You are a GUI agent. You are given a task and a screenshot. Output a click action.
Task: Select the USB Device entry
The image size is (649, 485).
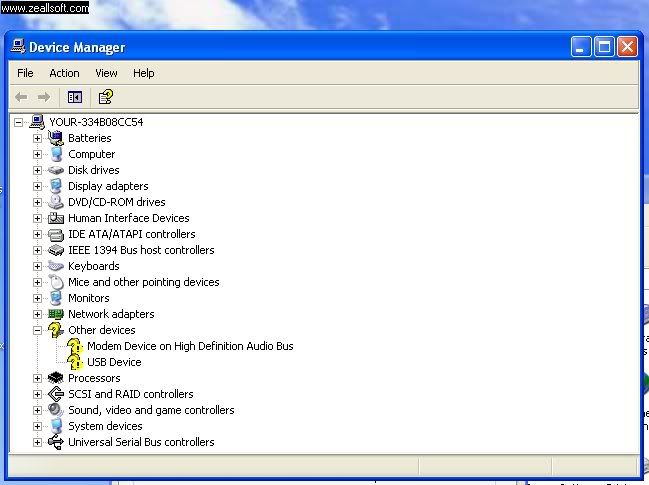pyautogui.click(x=114, y=362)
